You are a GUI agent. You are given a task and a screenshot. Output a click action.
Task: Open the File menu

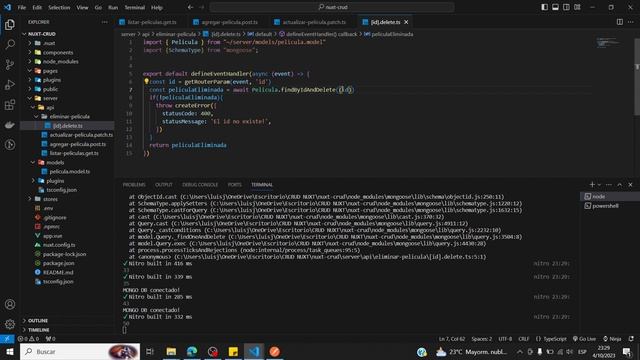pyautogui.click(x=22, y=7)
